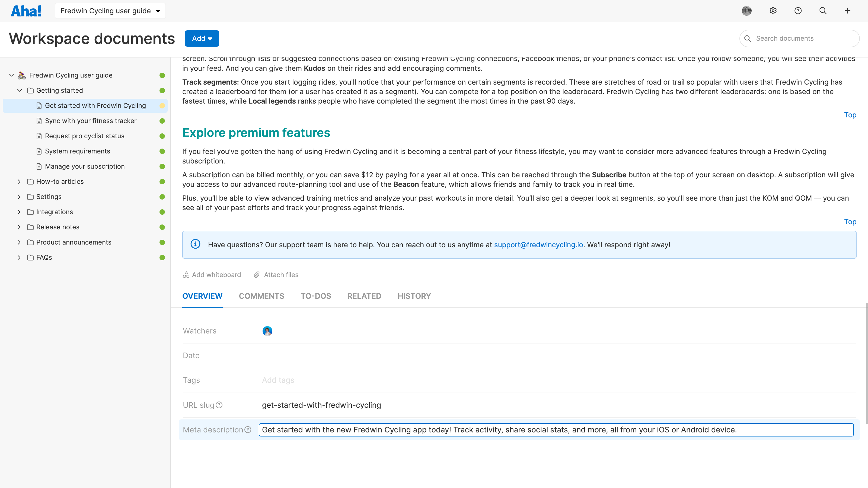Expand the Release notes folder
This screenshot has height=488, width=868.
tap(19, 227)
